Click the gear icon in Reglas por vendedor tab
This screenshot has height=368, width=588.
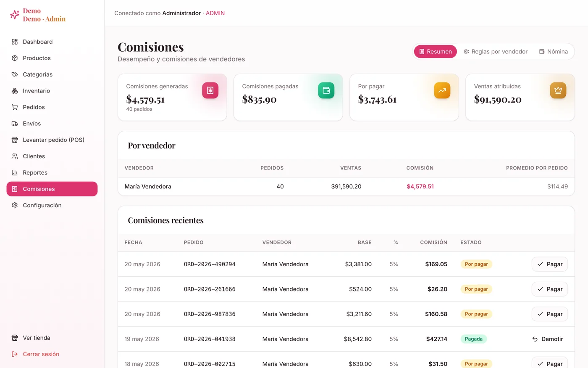pos(466,52)
